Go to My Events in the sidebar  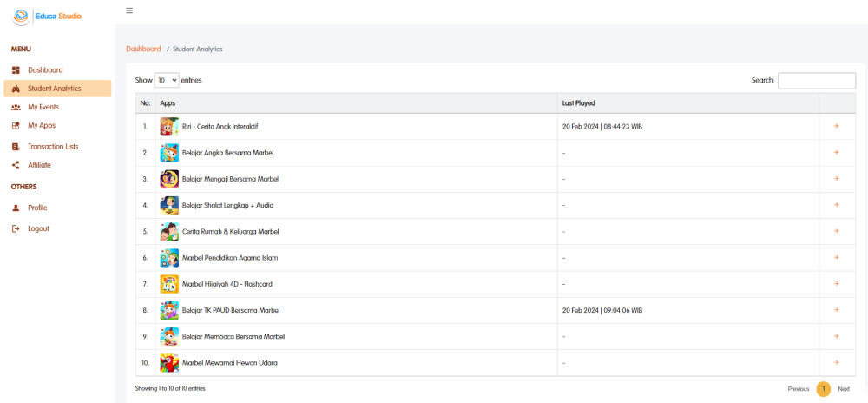click(x=43, y=108)
